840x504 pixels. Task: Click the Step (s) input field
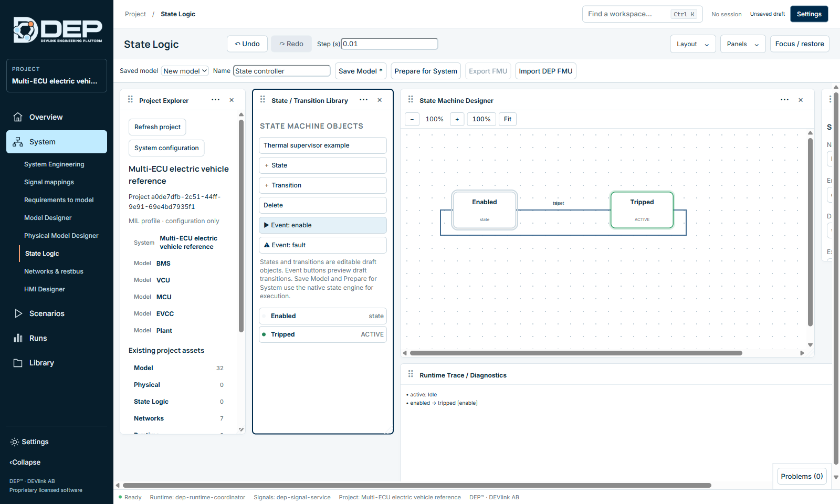(390, 44)
